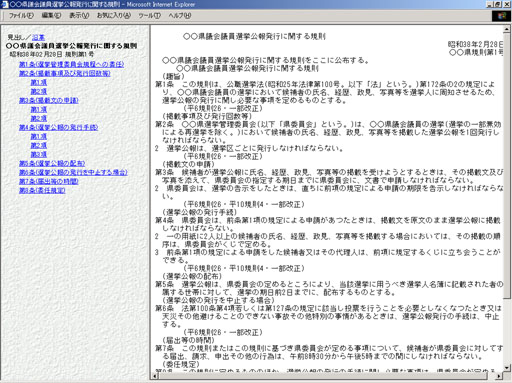Viewport: 512px width, 383px height.
Task: Click horizontal scrollbar right arrow
Action: (499, 376)
